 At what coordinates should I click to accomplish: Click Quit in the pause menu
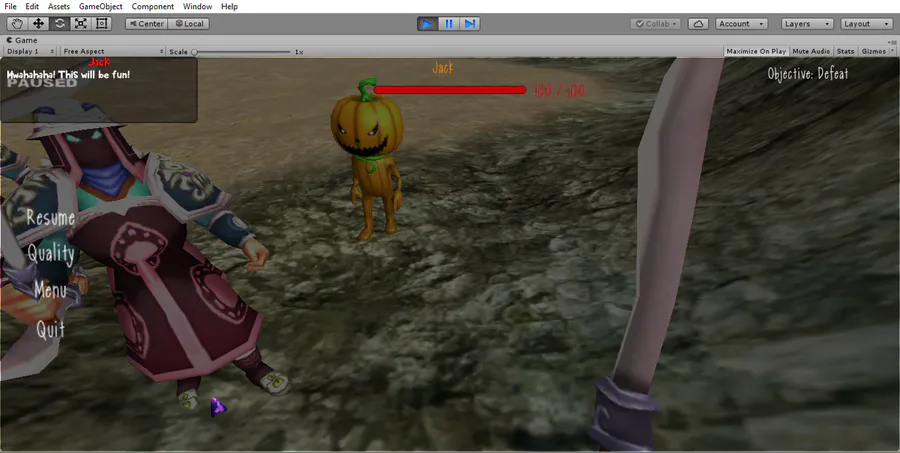51,329
